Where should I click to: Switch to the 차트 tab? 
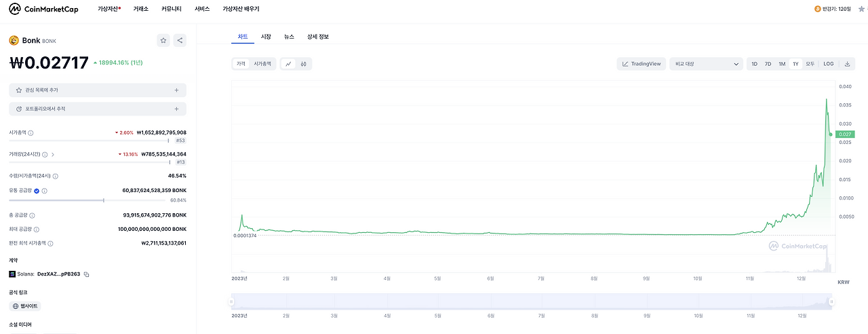pos(243,37)
